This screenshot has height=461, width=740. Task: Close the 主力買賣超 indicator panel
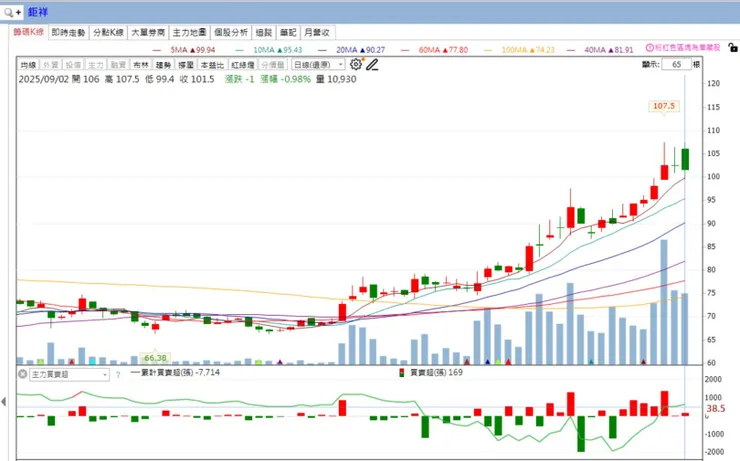coord(22,374)
